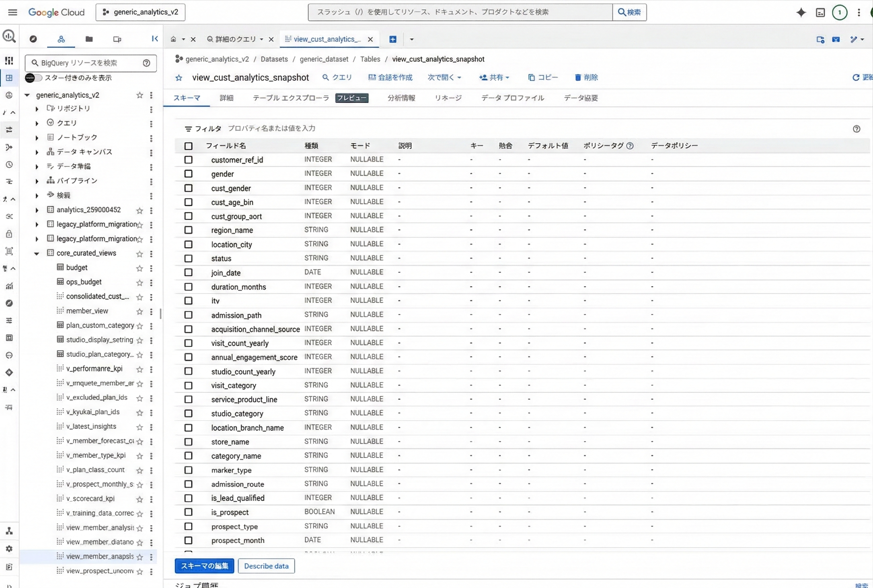Star the analytics_259000452 dataset
The height and width of the screenshot is (588, 873).
(x=139, y=211)
